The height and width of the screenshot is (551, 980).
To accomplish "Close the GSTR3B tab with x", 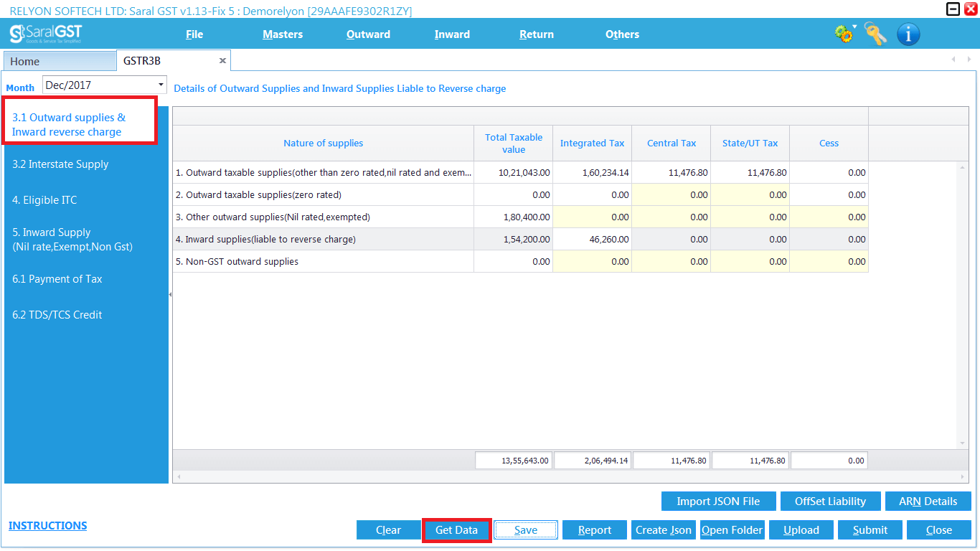I will (x=222, y=61).
